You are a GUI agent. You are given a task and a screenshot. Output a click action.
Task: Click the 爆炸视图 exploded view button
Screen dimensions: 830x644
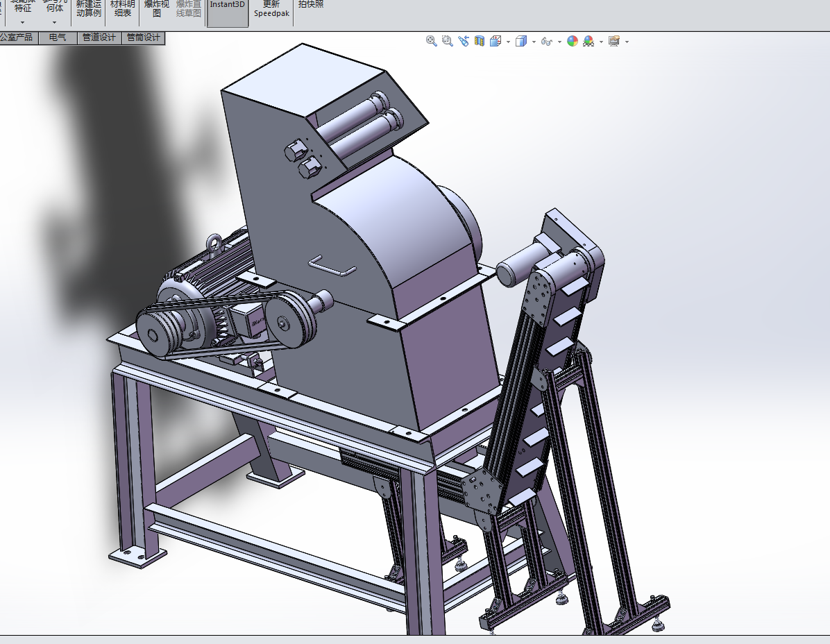157,8
